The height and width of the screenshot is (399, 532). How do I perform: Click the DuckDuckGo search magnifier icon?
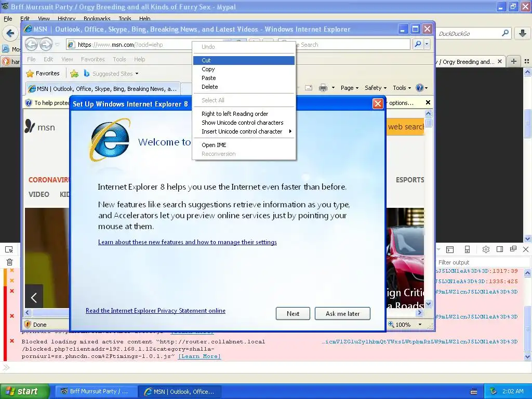coord(505,33)
